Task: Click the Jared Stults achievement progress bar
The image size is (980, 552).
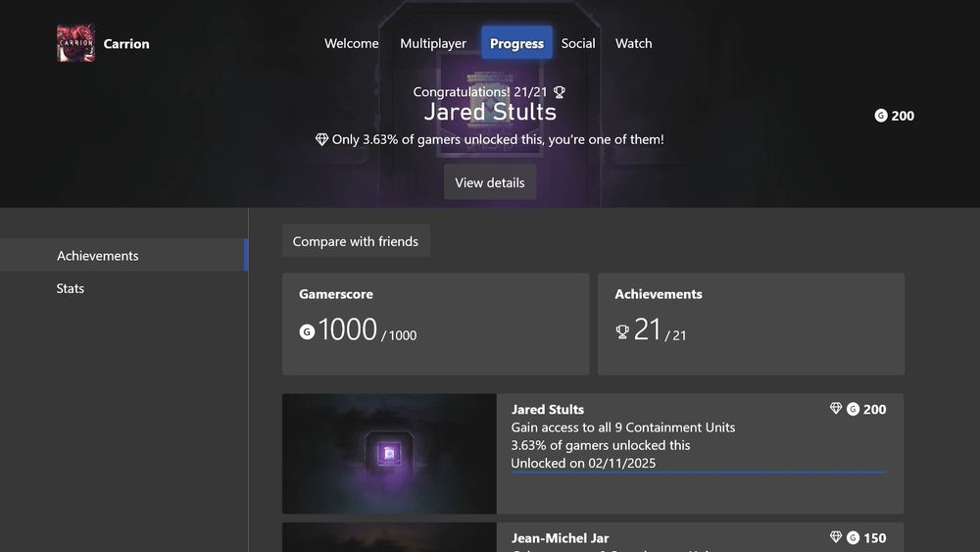Action: tap(698, 473)
